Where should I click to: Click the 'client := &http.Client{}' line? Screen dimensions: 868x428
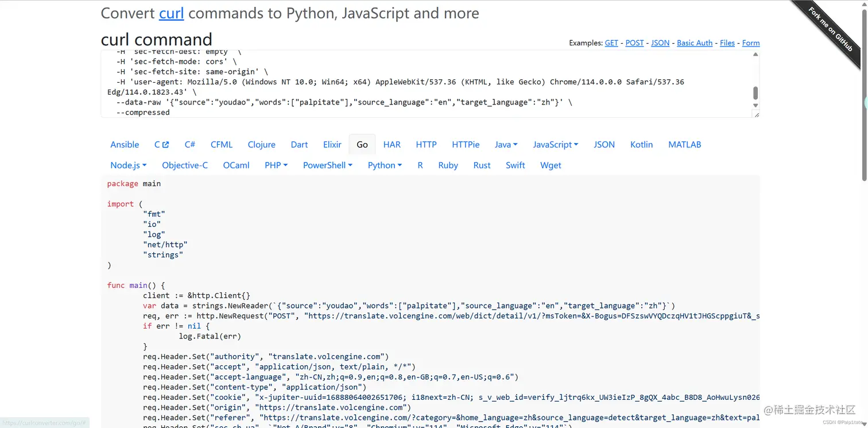click(x=197, y=296)
